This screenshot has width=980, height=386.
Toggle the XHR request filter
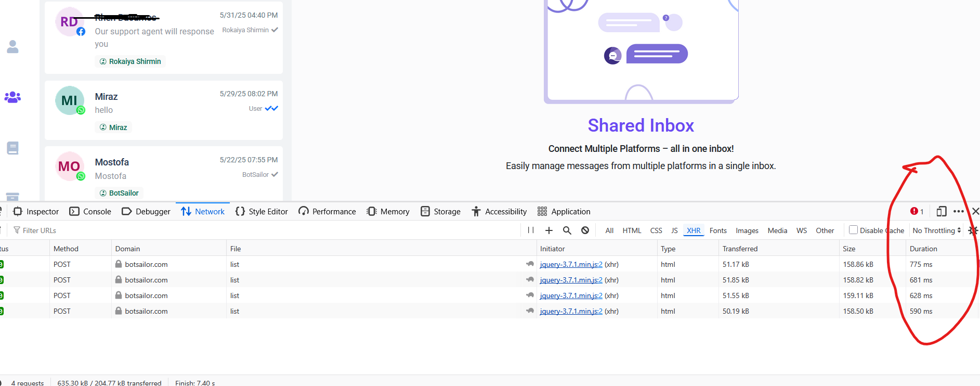click(x=693, y=230)
